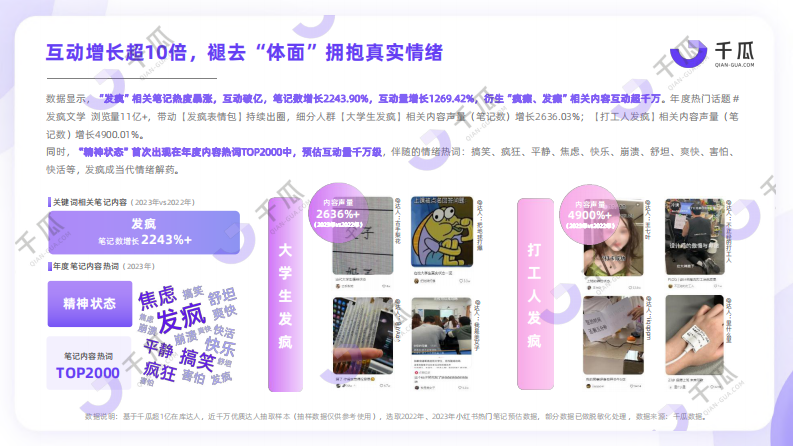Open the handwritten paper note thumbnail under 2636%+
793x446 pixels.
click(x=363, y=236)
